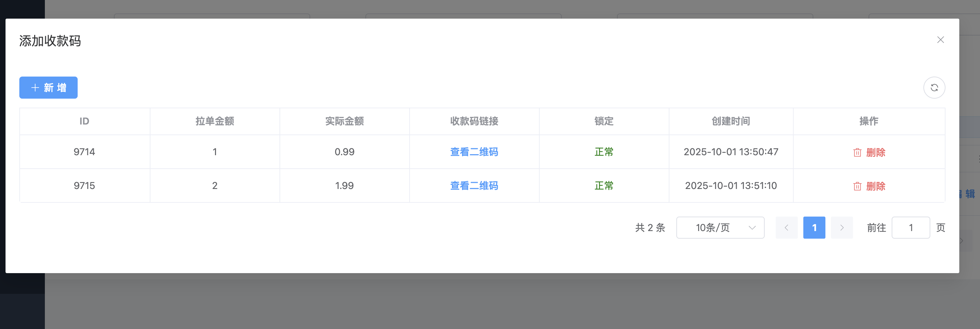Select page 1 in the pagination
980x329 pixels.
coord(814,228)
